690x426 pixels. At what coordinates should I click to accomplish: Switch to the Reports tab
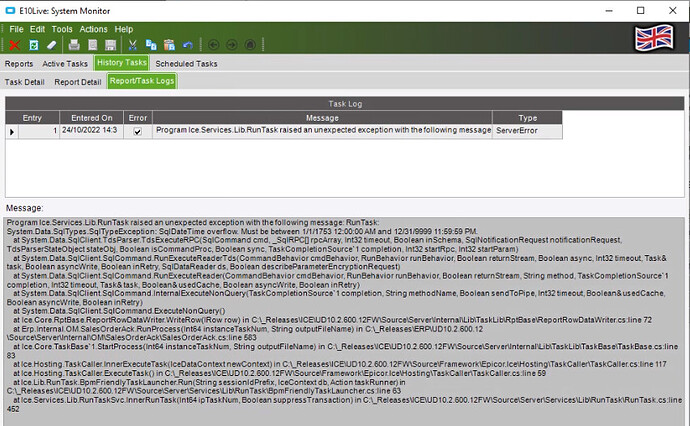click(x=19, y=64)
